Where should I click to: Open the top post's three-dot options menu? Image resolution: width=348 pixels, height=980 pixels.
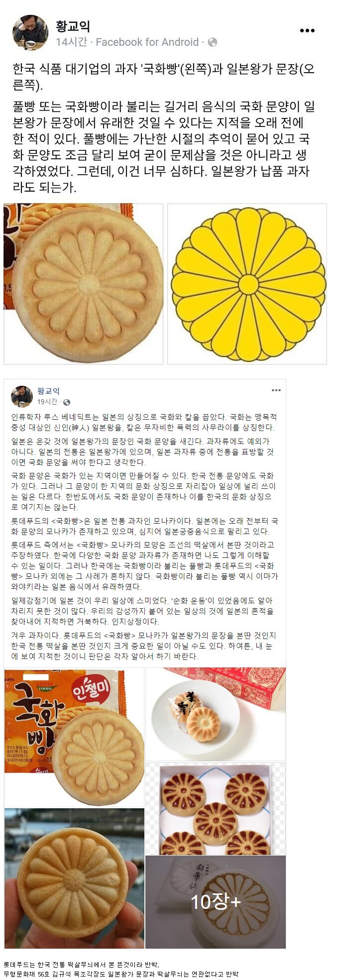point(307,30)
